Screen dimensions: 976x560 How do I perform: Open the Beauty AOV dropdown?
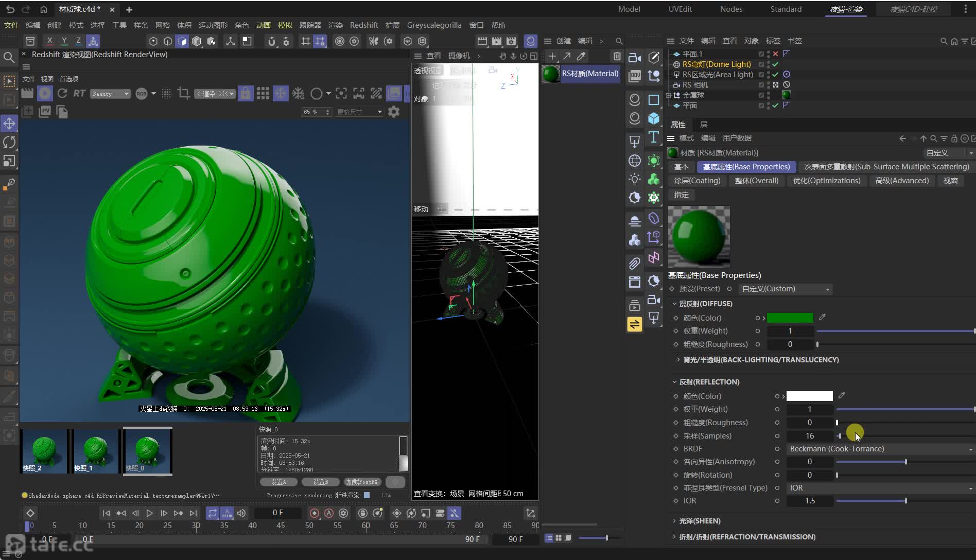110,94
